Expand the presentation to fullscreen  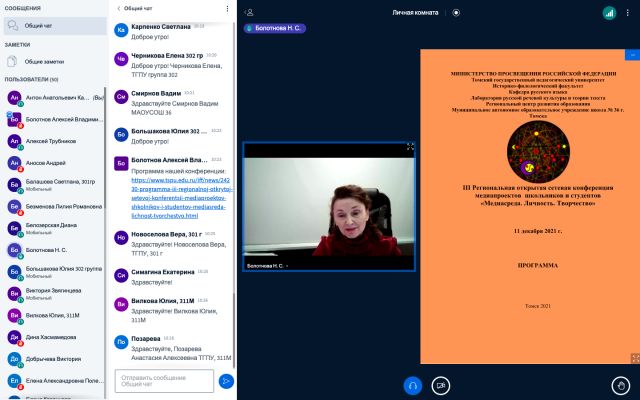click(635, 358)
